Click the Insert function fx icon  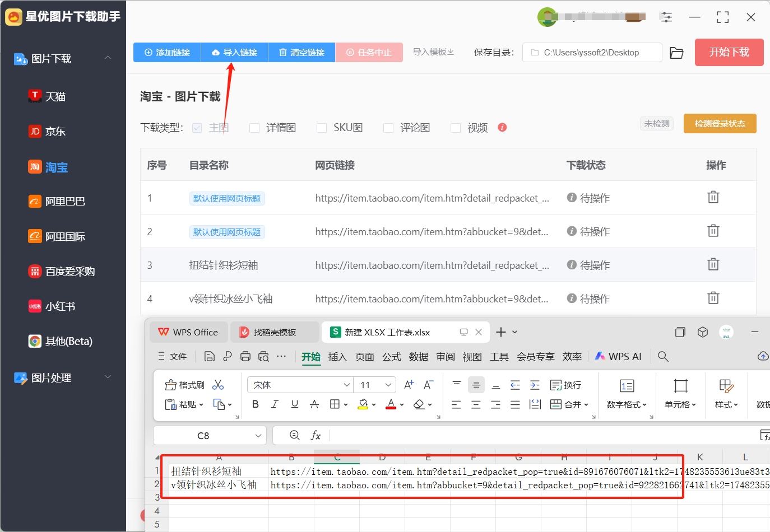pyautogui.click(x=316, y=435)
